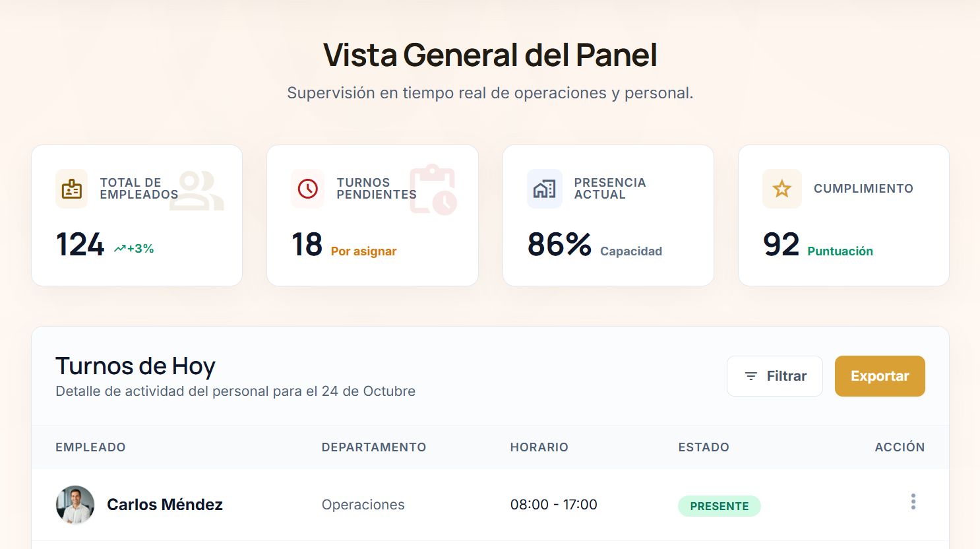Select Carlos Méndez's profile photo
The image size is (980, 549).
tap(75, 505)
